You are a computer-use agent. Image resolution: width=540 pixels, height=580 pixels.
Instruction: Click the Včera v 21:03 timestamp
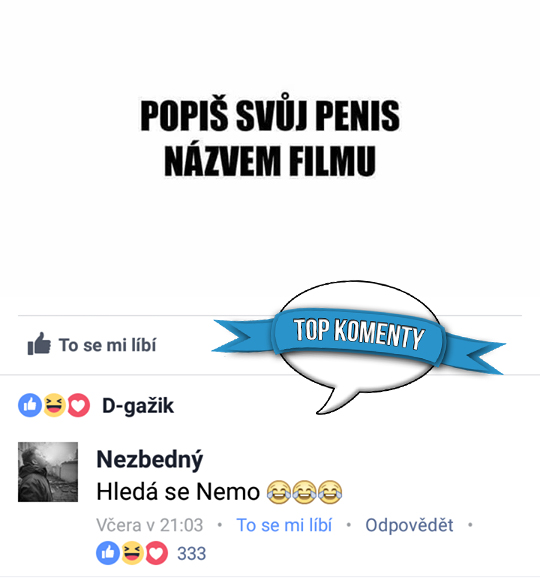click(150, 525)
